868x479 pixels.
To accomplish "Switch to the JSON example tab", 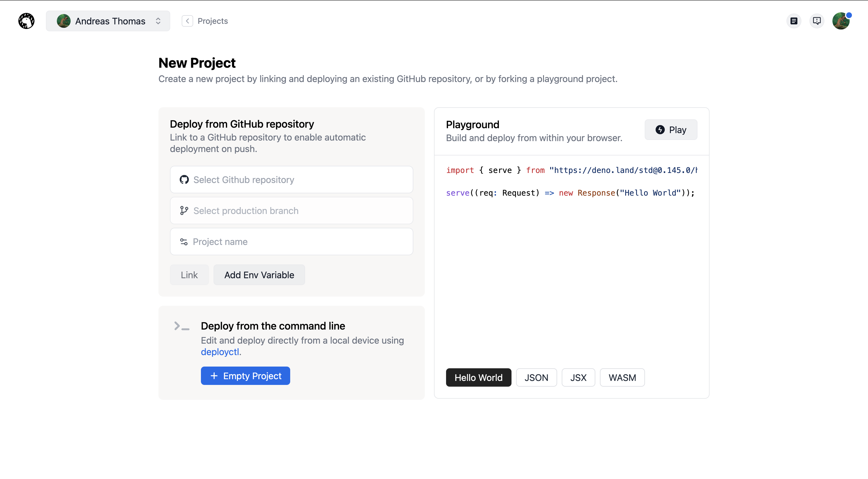I will pyautogui.click(x=536, y=378).
